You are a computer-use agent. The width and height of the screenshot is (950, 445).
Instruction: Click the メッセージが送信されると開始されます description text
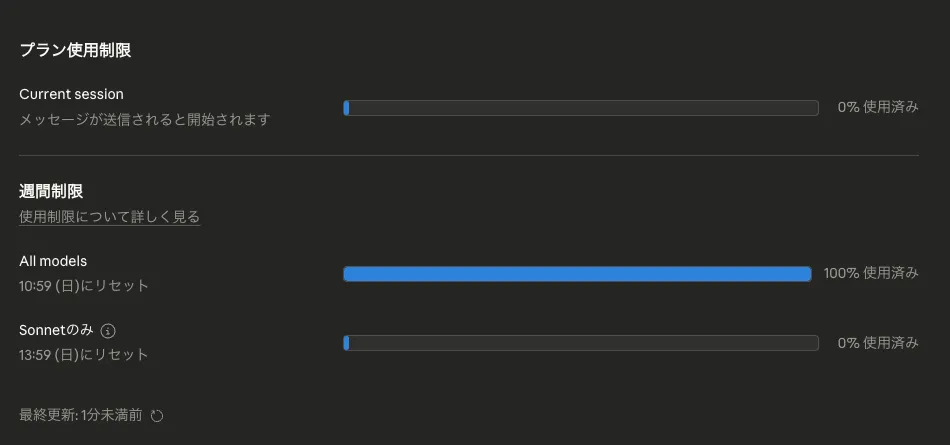(145, 119)
